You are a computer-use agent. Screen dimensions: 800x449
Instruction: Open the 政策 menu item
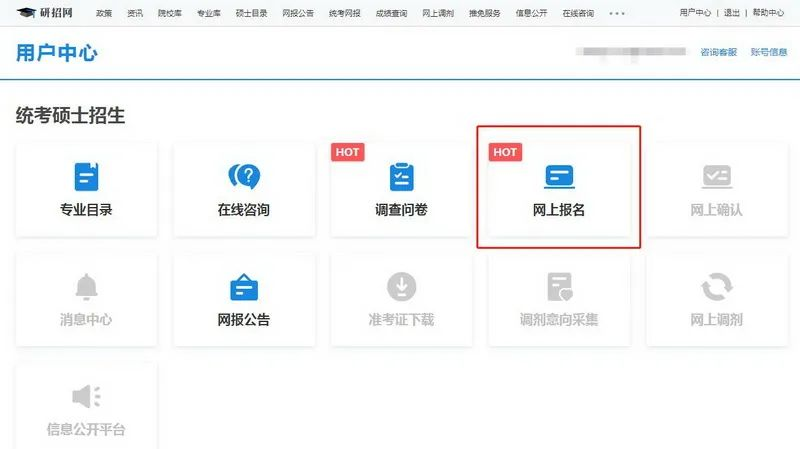point(104,13)
